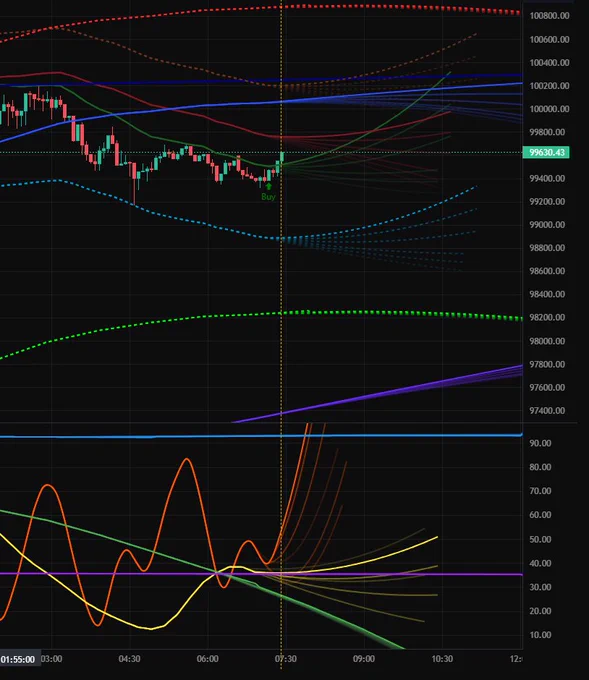This screenshot has width=589, height=680.
Task: Click the 98200.00 price axis label
Action: (x=549, y=317)
